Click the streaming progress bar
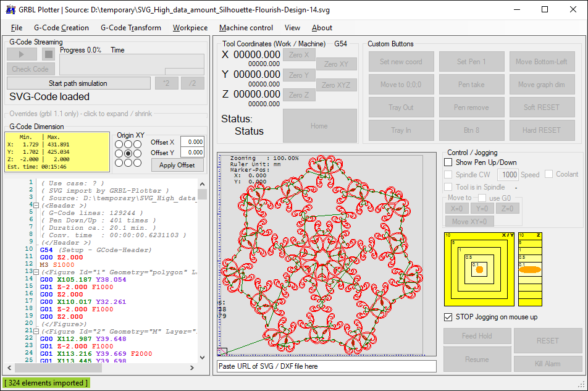The height and width of the screenshot is (391, 588). [x=132, y=64]
